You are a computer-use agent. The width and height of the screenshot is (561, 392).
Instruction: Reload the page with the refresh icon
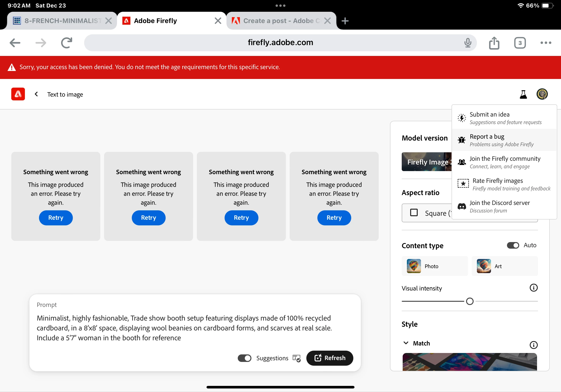pyautogui.click(x=66, y=43)
